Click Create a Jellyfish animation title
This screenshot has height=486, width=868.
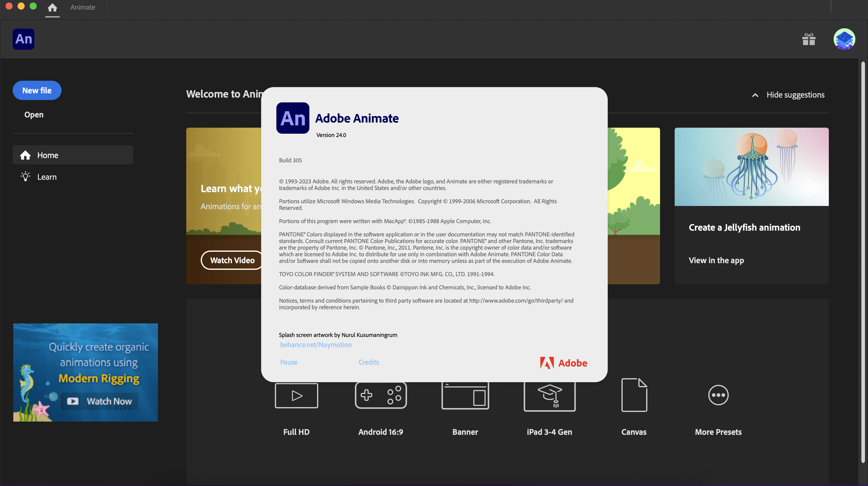pyautogui.click(x=744, y=228)
